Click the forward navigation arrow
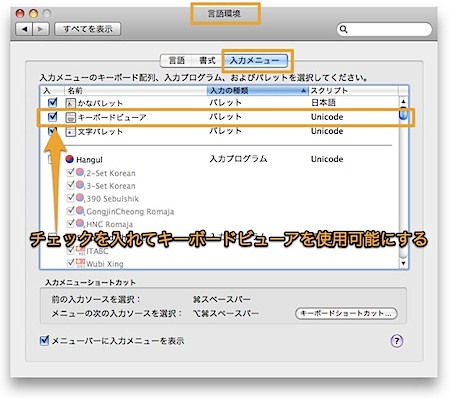The image size is (450, 398). pos(41,29)
